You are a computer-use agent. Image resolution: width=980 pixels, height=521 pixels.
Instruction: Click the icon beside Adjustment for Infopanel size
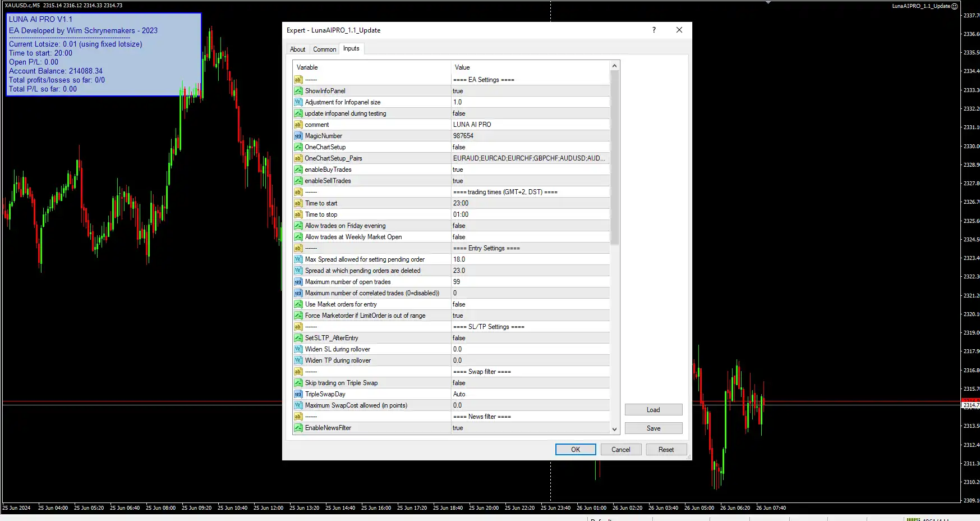(x=298, y=102)
